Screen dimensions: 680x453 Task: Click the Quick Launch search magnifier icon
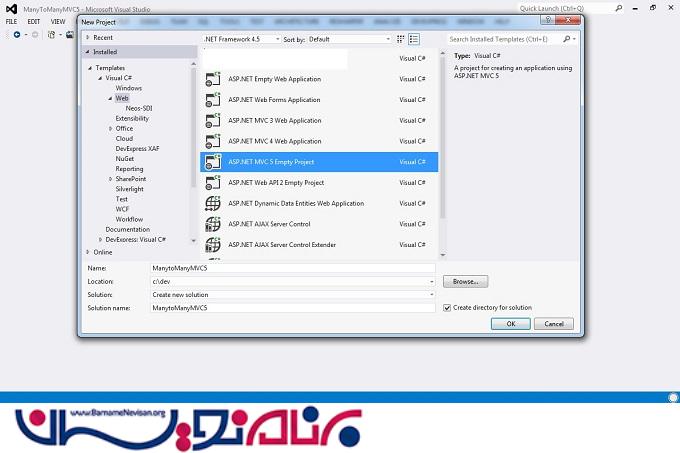619,8
